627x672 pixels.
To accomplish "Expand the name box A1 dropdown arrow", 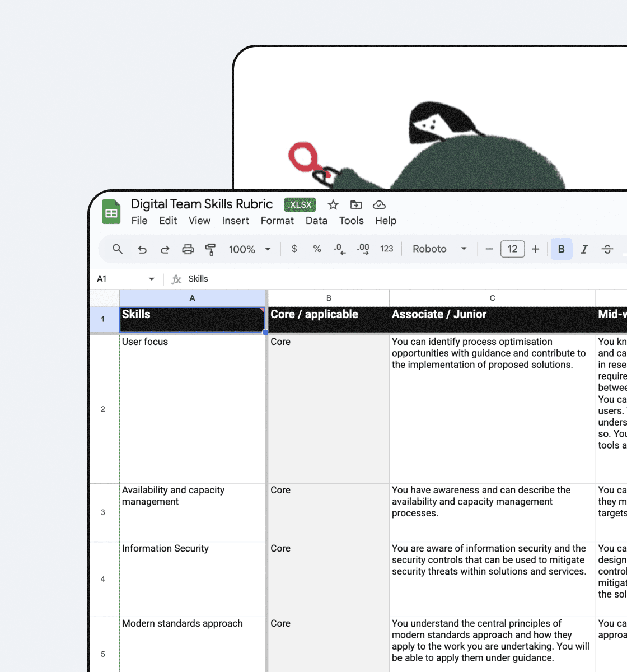I will click(x=151, y=279).
